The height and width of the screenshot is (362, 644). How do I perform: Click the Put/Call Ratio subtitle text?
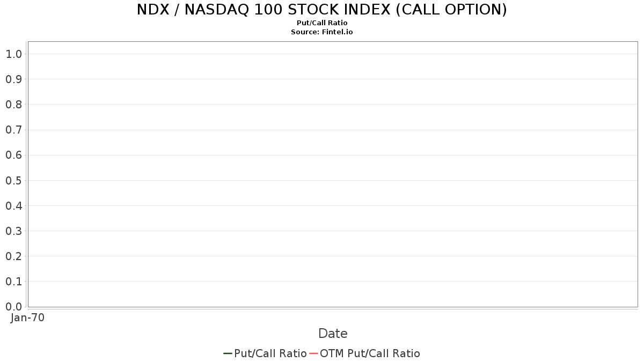322,23
